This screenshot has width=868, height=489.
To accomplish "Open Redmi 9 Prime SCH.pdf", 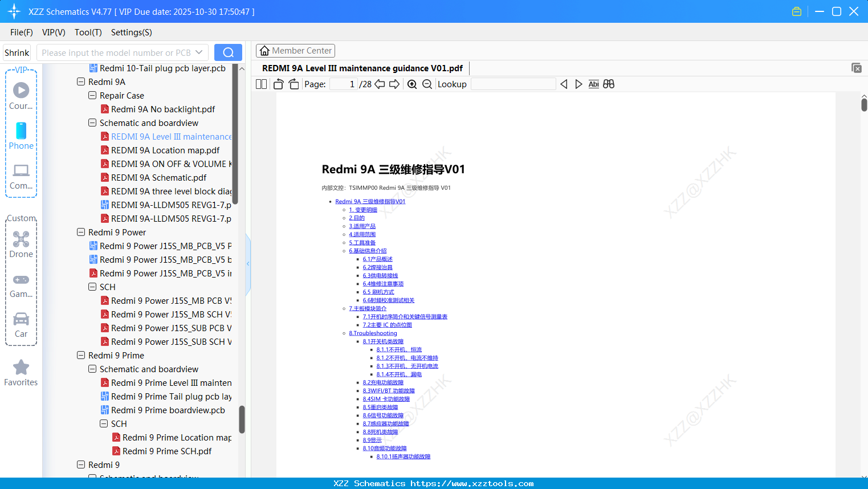I will point(167,451).
